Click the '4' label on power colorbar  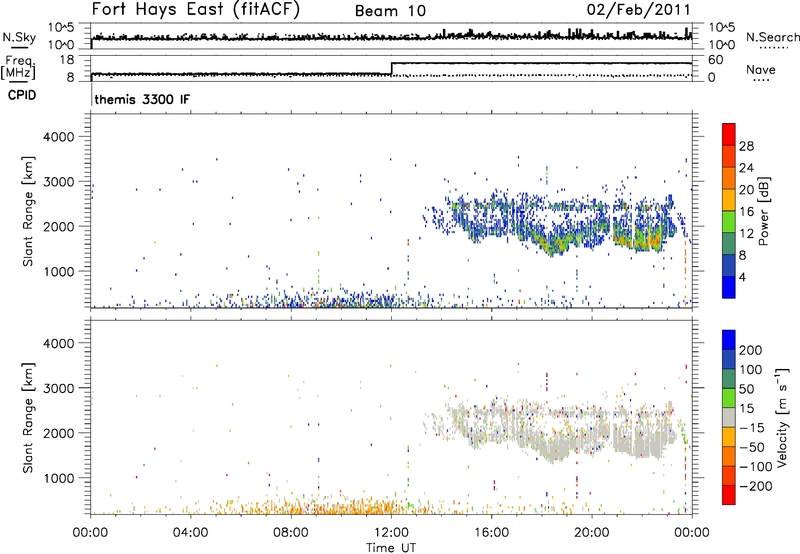pos(742,277)
